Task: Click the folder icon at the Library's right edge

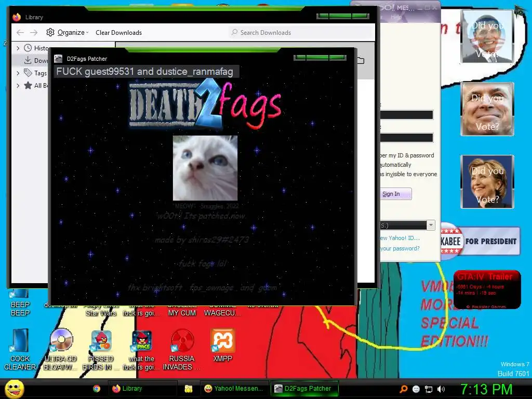Action: coord(361,61)
